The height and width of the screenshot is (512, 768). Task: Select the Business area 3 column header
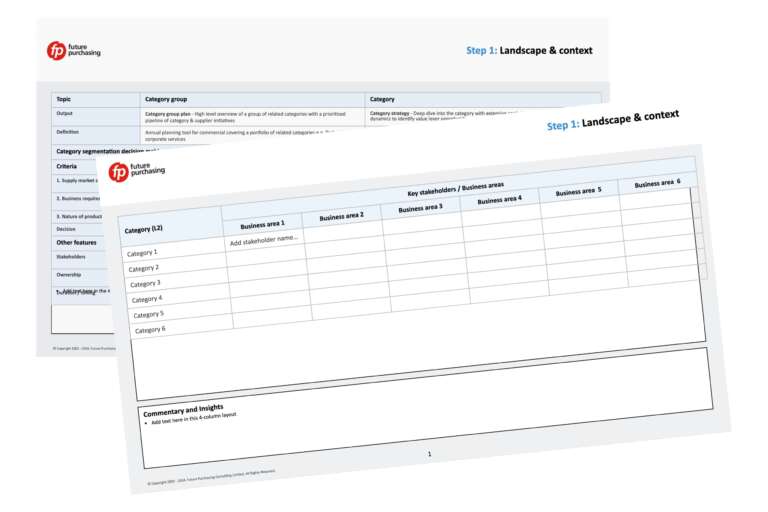pyautogui.click(x=420, y=208)
